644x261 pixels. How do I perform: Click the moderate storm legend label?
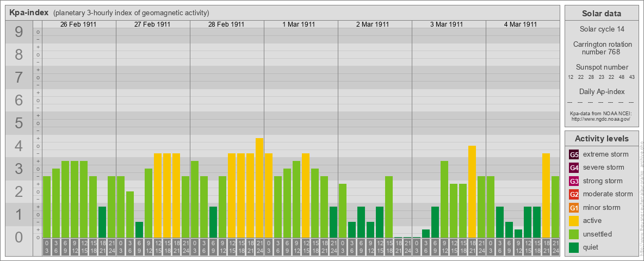click(x=608, y=194)
